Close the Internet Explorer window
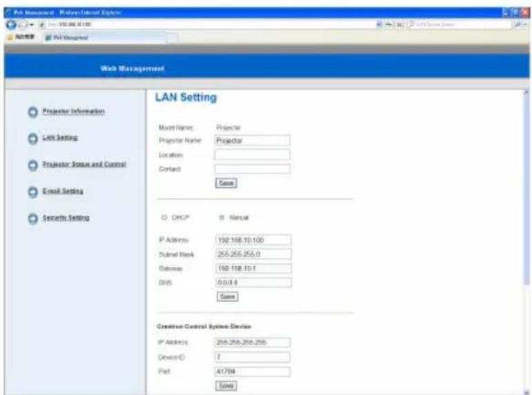 pos(525,13)
